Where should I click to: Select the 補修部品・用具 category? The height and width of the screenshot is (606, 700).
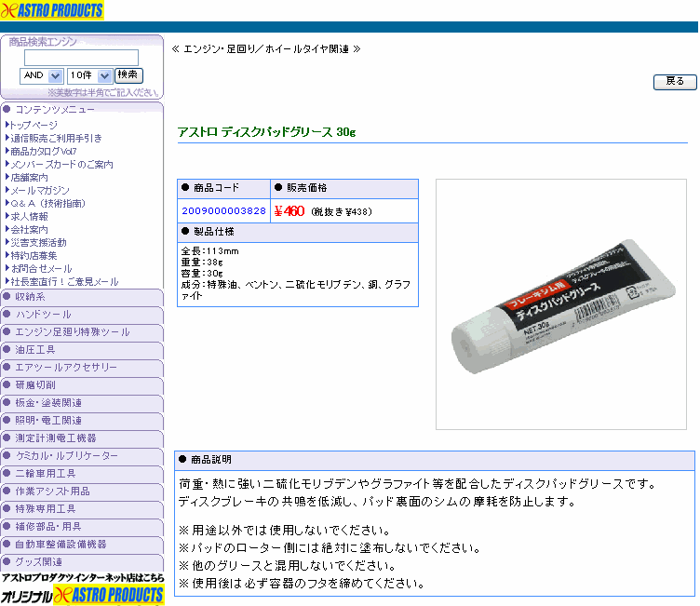click(82, 527)
